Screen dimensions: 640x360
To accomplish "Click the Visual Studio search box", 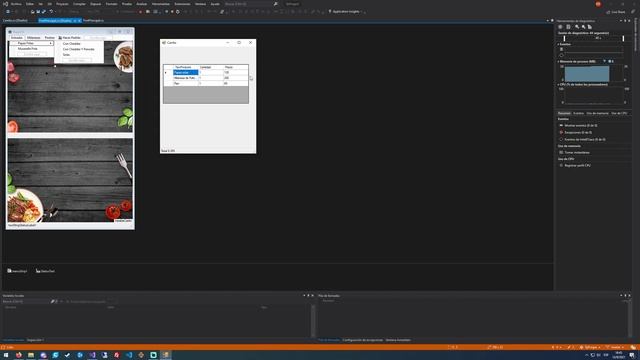I will point(250,4).
